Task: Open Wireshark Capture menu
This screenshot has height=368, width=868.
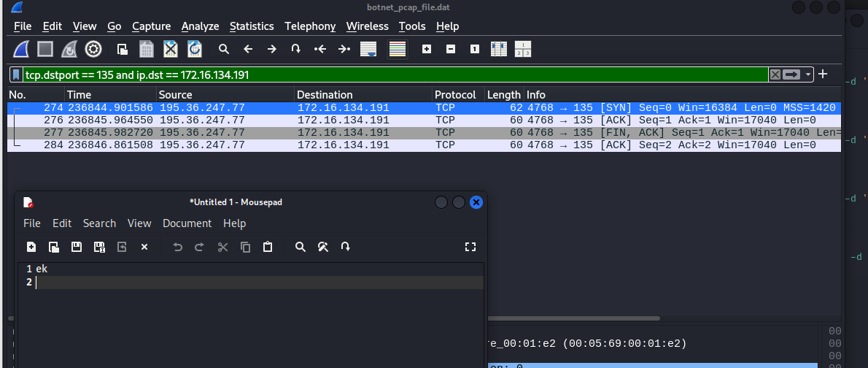Action: pyautogui.click(x=151, y=26)
